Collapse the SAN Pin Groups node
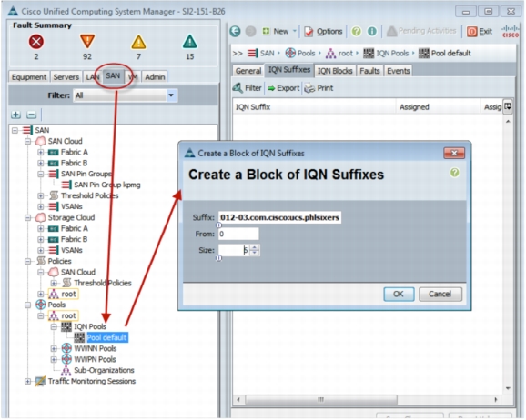 (x=41, y=174)
